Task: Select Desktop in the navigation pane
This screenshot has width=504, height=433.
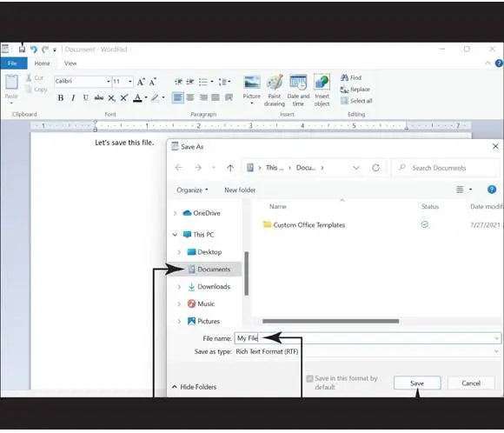Action: 204,252
